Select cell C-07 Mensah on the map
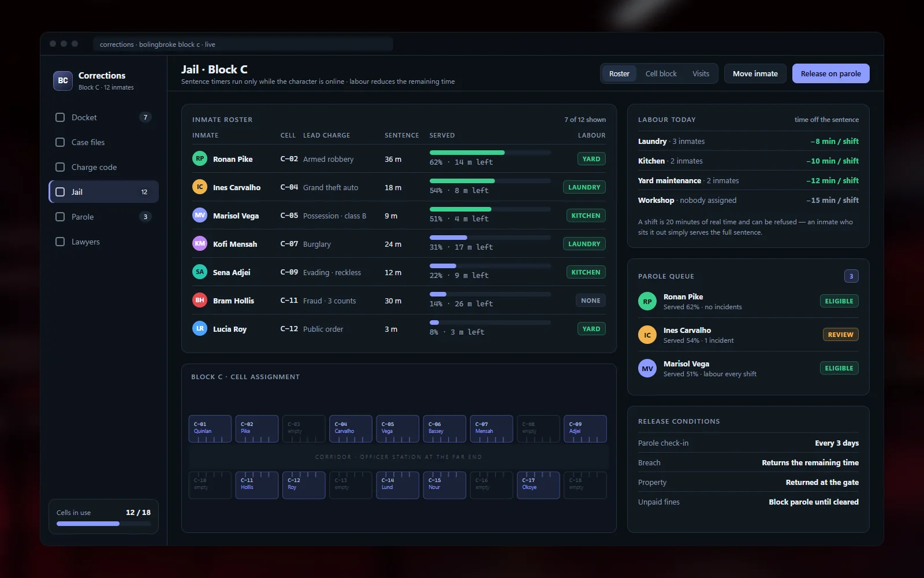Screen dimensions: 924x578 click(491, 429)
